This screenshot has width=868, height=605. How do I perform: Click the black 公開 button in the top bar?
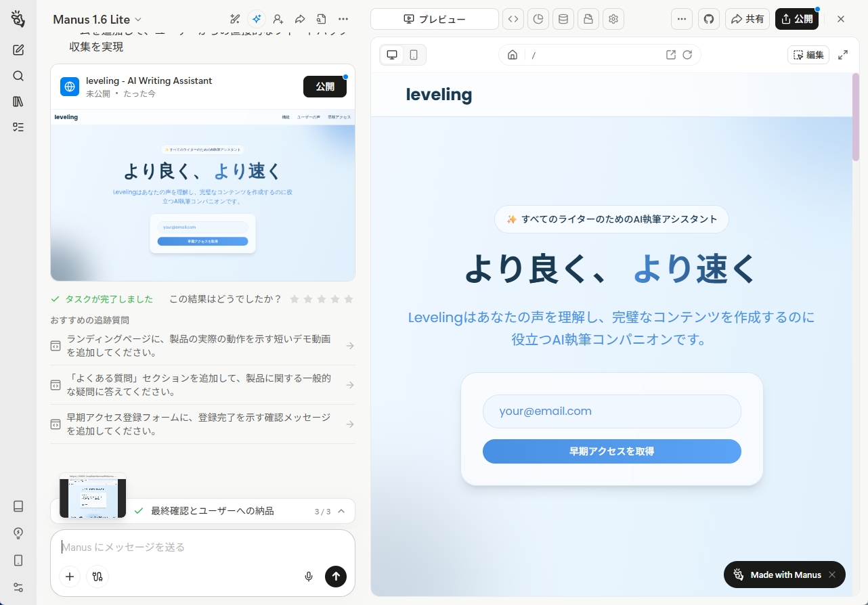pyautogui.click(x=797, y=19)
